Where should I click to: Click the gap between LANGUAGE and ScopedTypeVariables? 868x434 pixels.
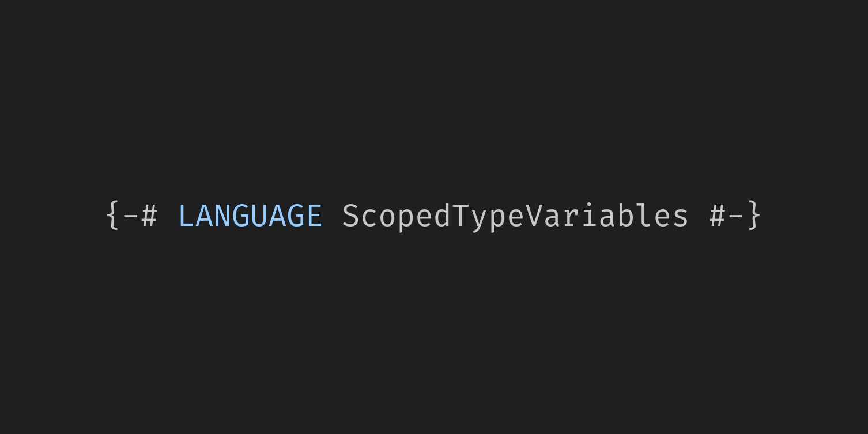(x=333, y=216)
